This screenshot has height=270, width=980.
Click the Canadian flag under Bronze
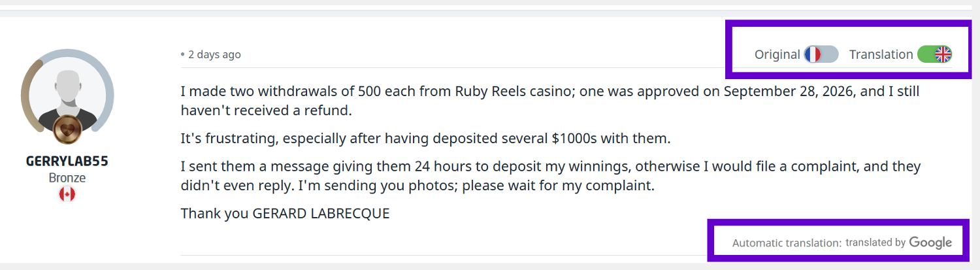[67, 194]
